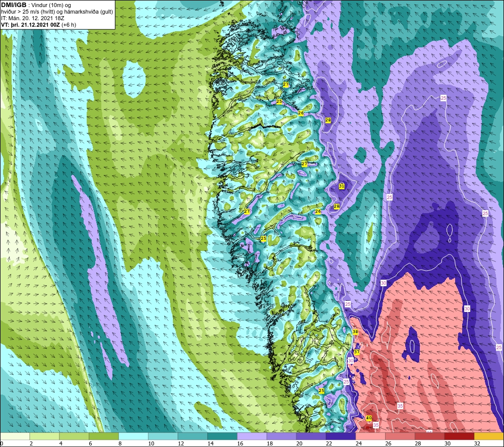The height and width of the screenshot is (447, 504).
Task: Click legend scale number 0
Action: pos(2,443)
